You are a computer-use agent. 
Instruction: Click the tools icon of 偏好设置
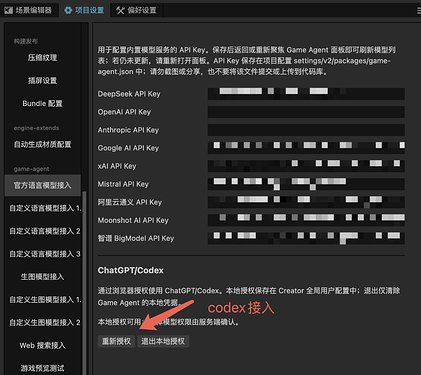(x=120, y=10)
